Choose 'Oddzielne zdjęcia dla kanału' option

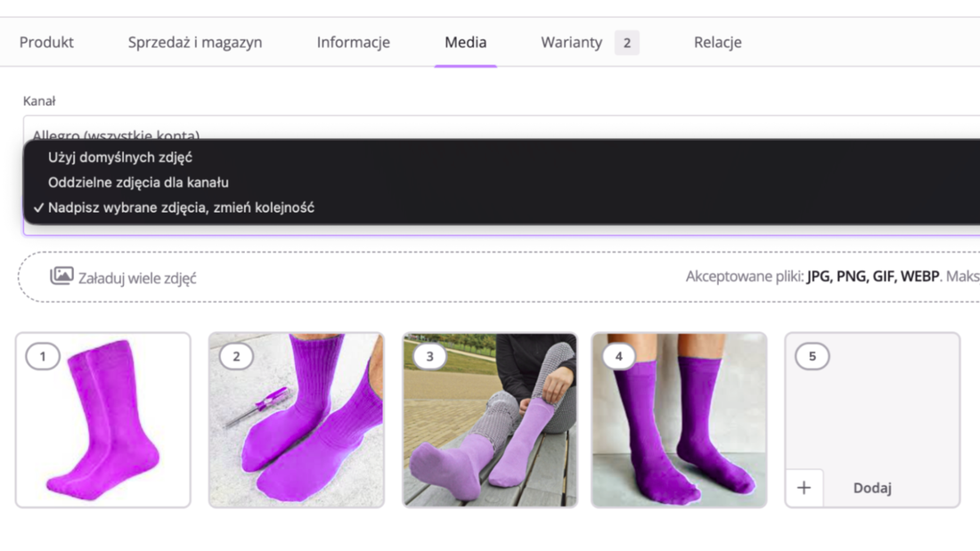click(x=138, y=182)
